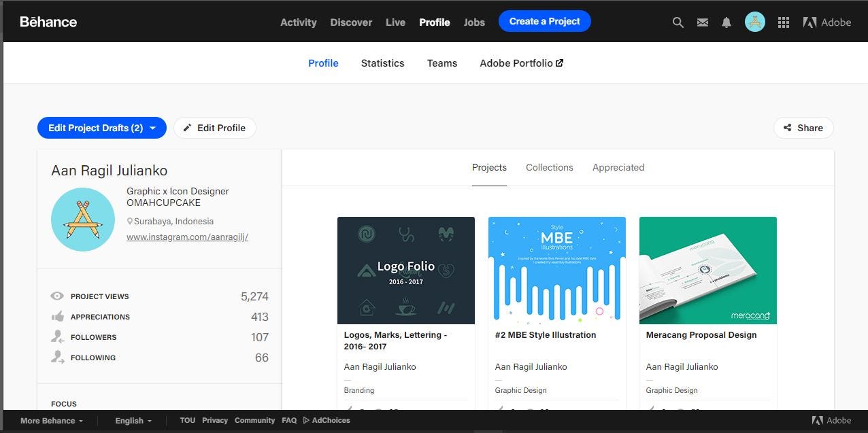Open Logos, Marks, Lettering project title
The image size is (868, 433).
click(395, 341)
